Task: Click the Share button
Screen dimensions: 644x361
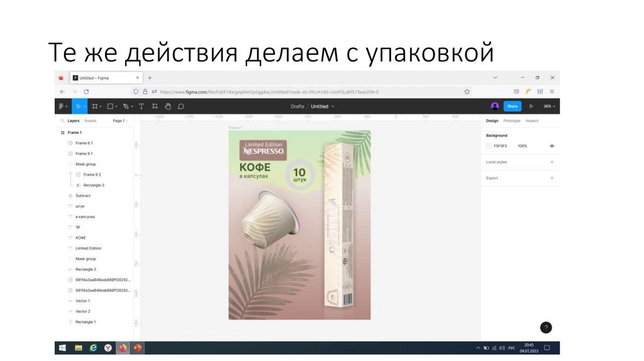Action: point(512,106)
